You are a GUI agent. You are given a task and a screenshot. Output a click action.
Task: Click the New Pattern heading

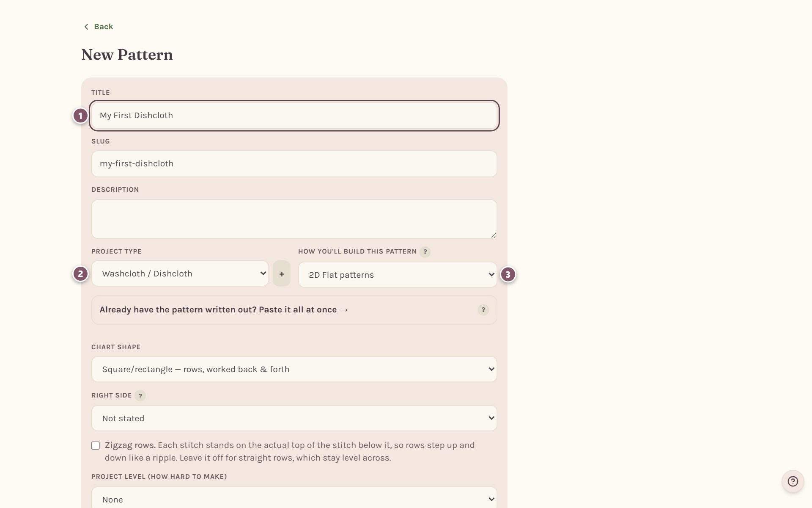click(x=127, y=55)
